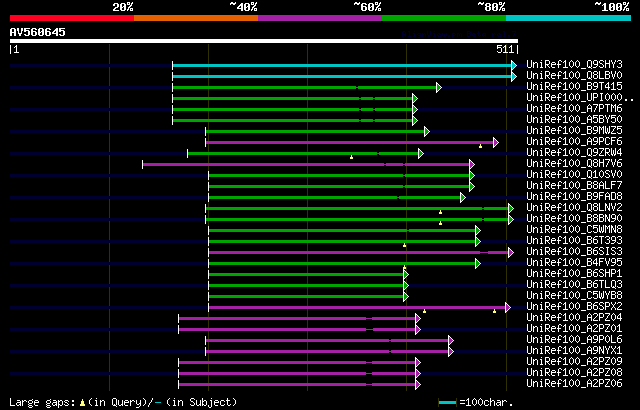Image resolution: width=640 pixels, height=410 pixels.
Task: Click the purple arrowhead of the UniRef100_B6SIS3 hit
Action: coord(511,253)
